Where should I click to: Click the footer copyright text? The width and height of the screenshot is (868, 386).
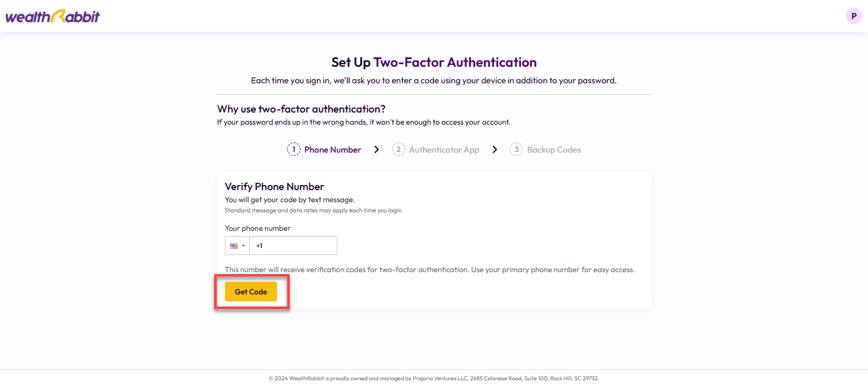click(x=434, y=378)
